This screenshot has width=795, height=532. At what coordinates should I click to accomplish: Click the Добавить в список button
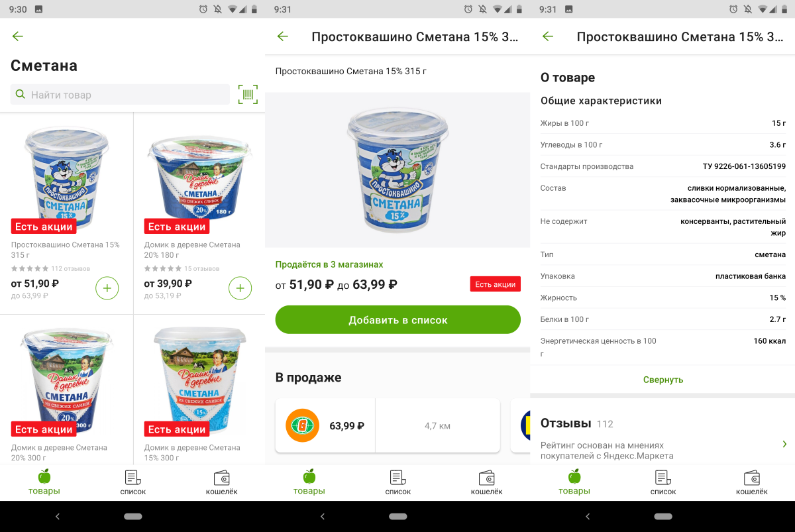pos(398,320)
